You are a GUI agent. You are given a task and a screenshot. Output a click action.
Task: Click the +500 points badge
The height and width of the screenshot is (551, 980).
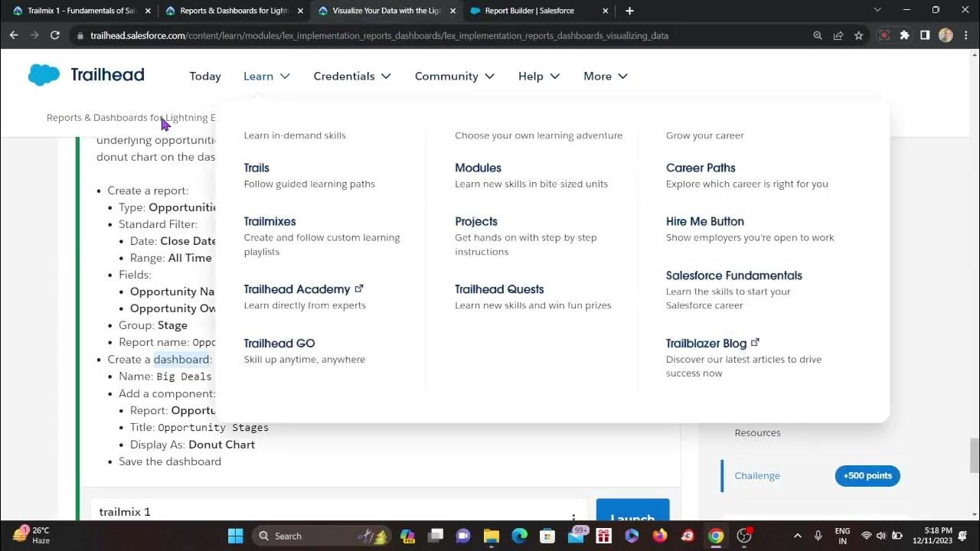coord(867,475)
